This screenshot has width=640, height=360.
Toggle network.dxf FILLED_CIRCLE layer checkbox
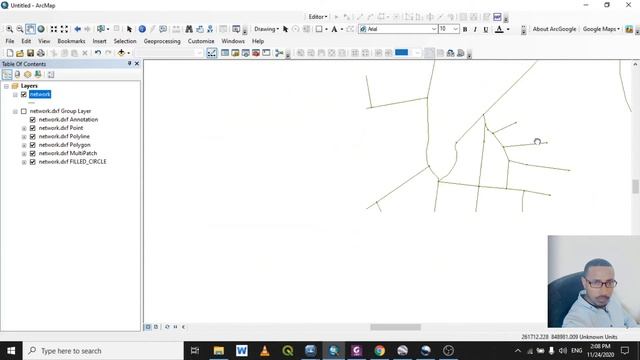click(33, 162)
